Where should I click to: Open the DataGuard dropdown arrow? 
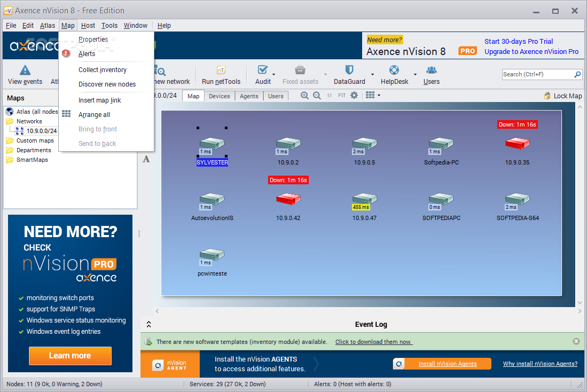pos(372,75)
